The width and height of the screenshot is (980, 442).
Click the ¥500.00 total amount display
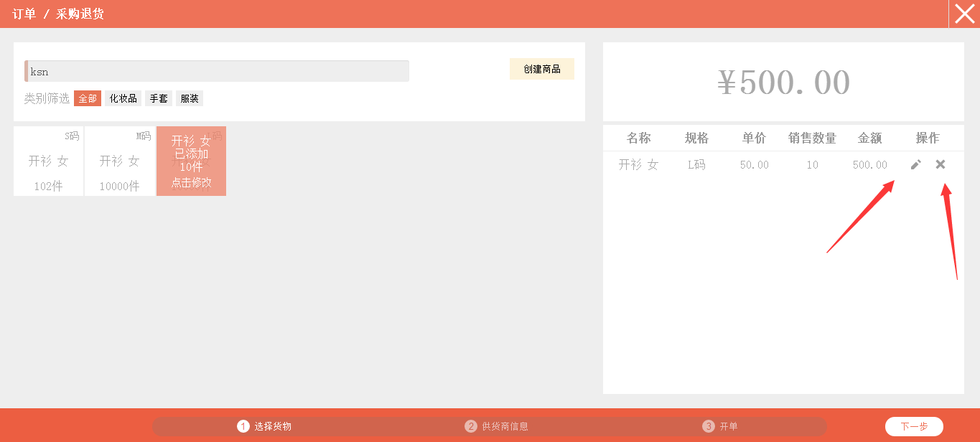(783, 83)
